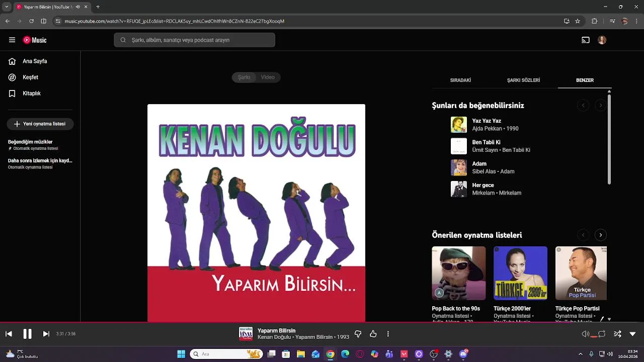
Task: Skip to the next track
Action: (x=46, y=334)
